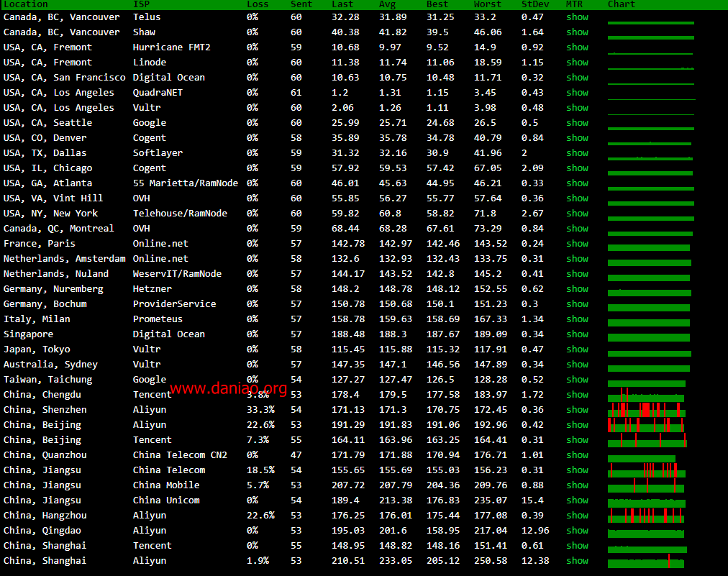This screenshot has height=576, width=728.
Task: Click the 'USA, VA, Vint Hill' location cell
Action: [53, 198]
